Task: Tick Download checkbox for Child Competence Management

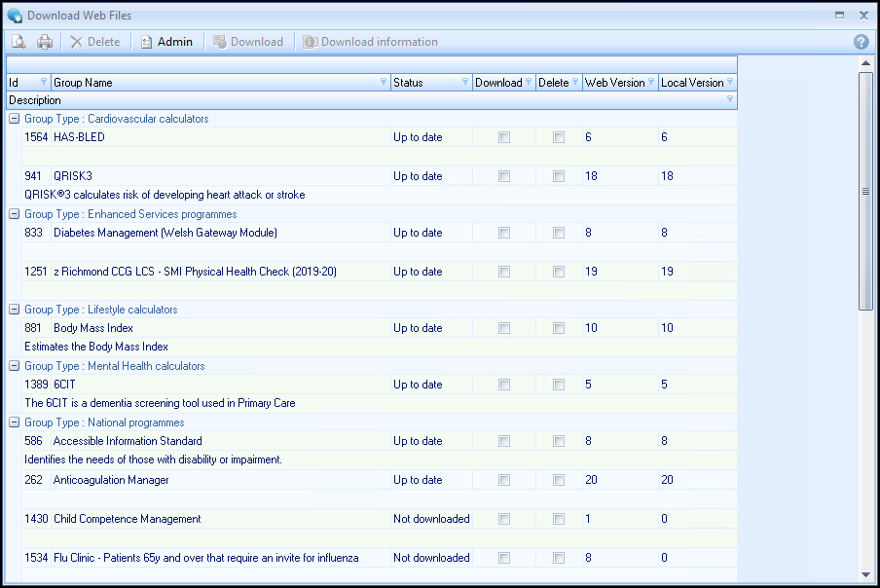Action: click(503, 519)
